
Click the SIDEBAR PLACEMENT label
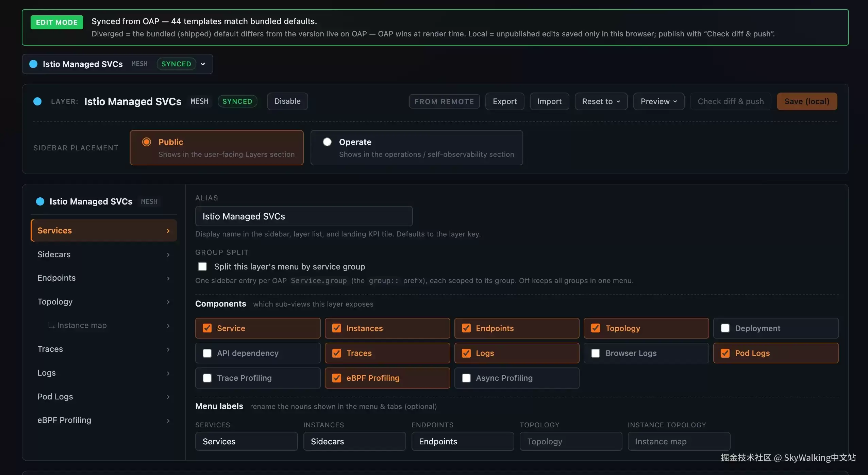[76, 148]
